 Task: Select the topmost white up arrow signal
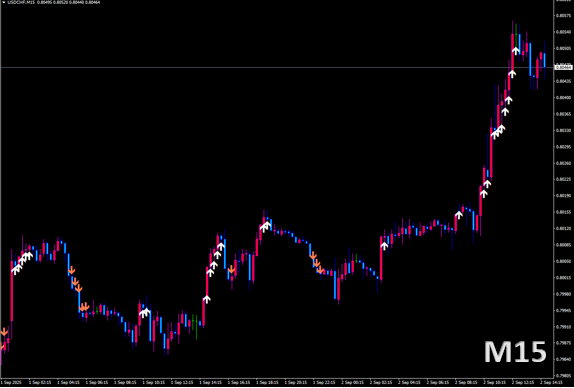[x=516, y=51]
